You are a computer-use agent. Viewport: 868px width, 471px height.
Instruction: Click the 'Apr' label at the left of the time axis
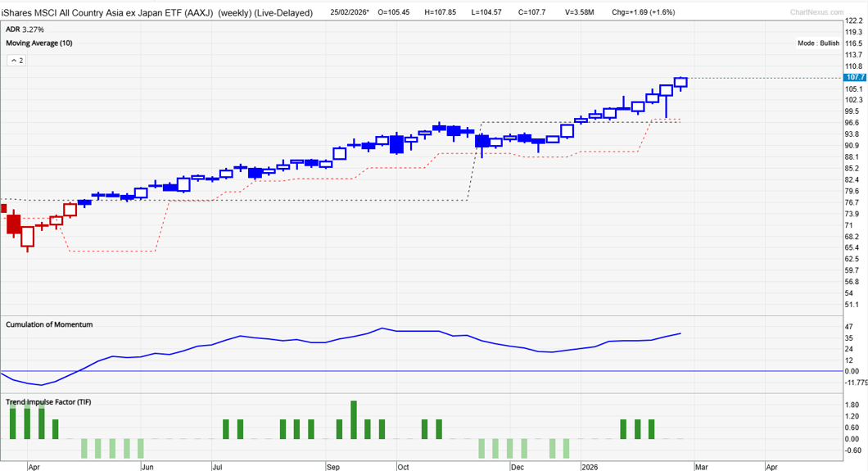(x=34, y=467)
